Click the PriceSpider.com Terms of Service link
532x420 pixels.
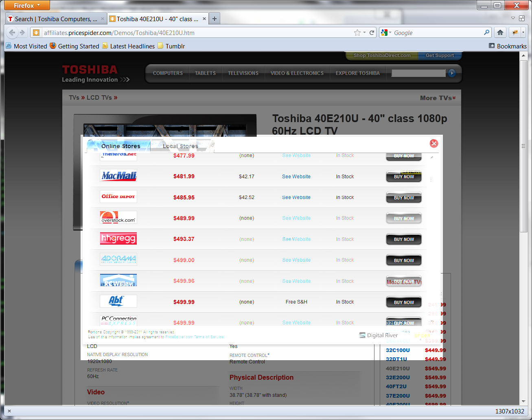click(195, 337)
